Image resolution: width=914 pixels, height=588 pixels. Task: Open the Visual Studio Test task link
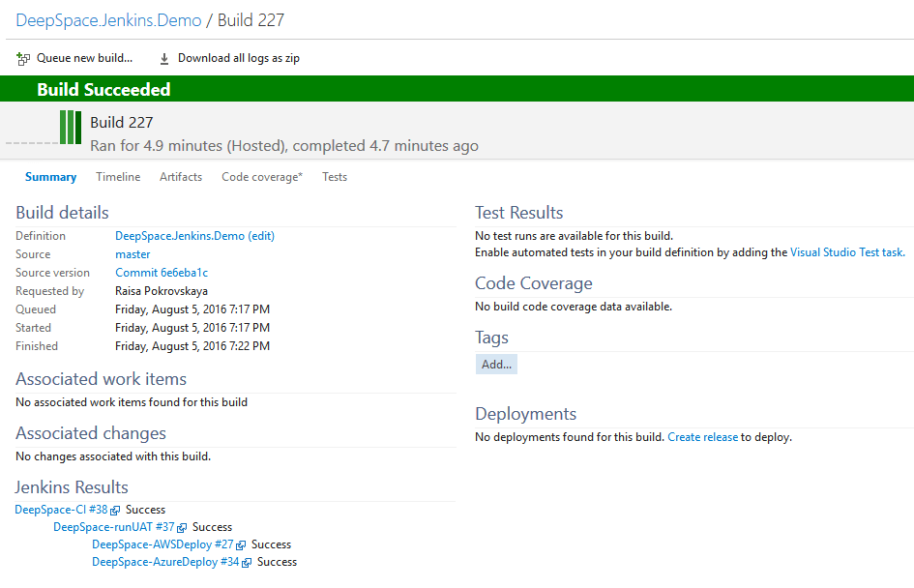pos(847,252)
